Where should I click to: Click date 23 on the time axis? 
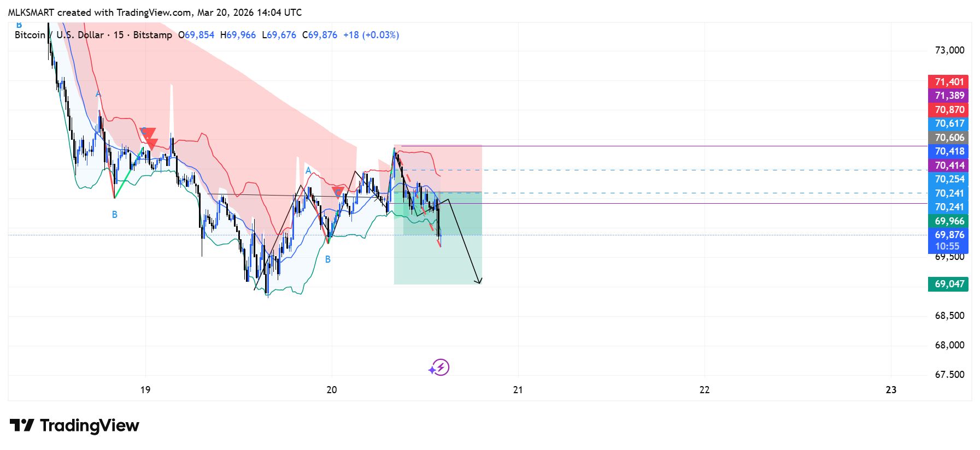(x=891, y=390)
